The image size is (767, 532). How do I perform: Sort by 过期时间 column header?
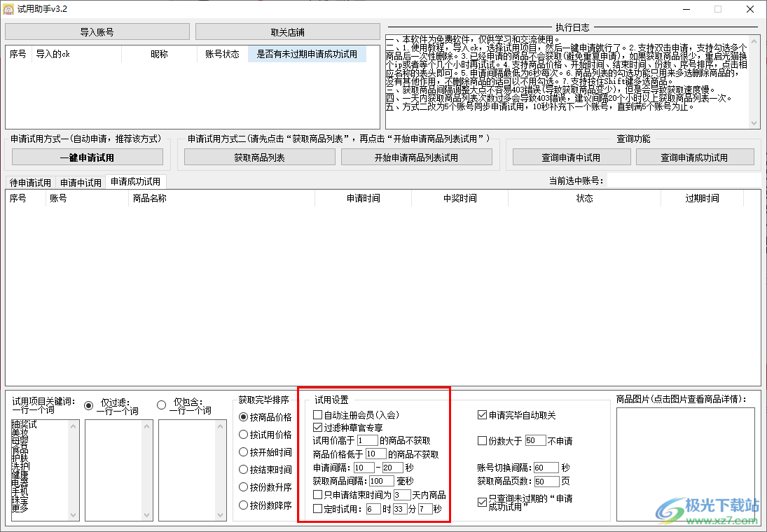(702, 198)
